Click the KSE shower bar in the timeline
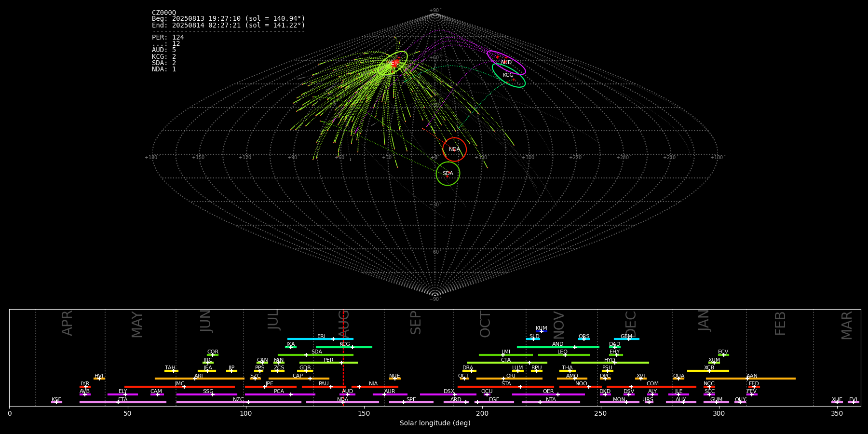The height and width of the screenshot is (434, 868). coord(56,402)
